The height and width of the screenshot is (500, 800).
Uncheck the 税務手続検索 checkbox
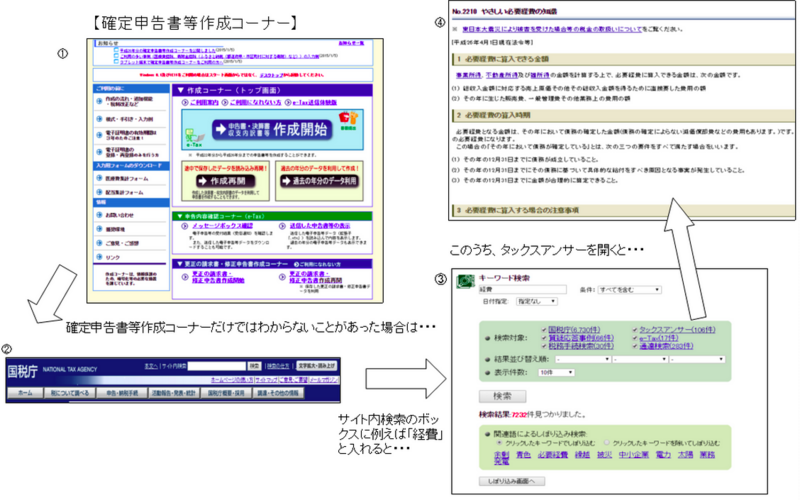click(544, 346)
